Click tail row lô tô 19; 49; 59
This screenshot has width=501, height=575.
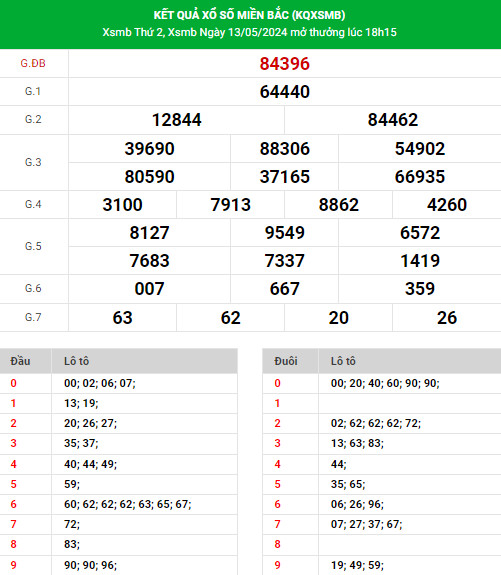(357, 565)
